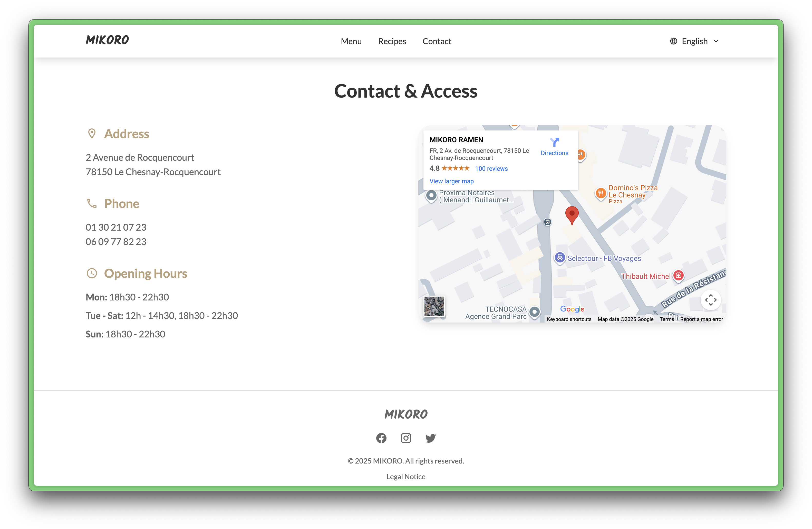Click the Selectour FB Voyages marker
Screen dimensions: 812x529
click(x=559, y=258)
